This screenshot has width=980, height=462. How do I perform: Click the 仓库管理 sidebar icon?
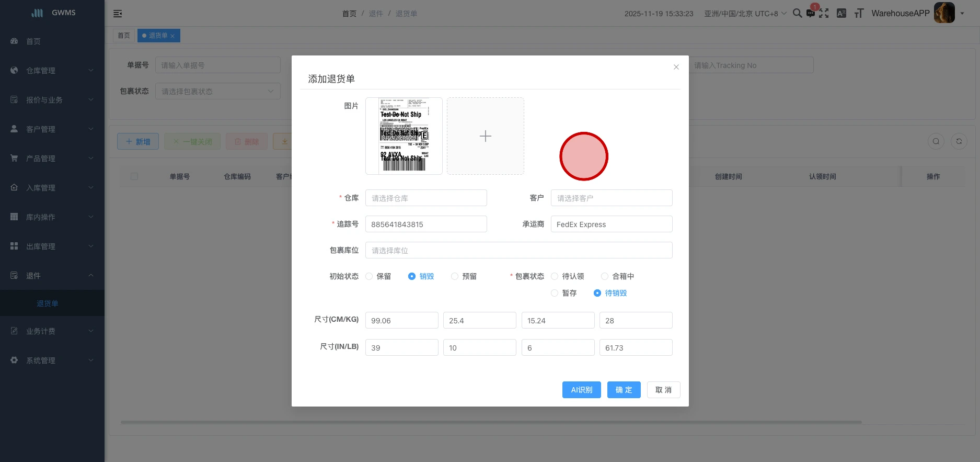(x=14, y=70)
